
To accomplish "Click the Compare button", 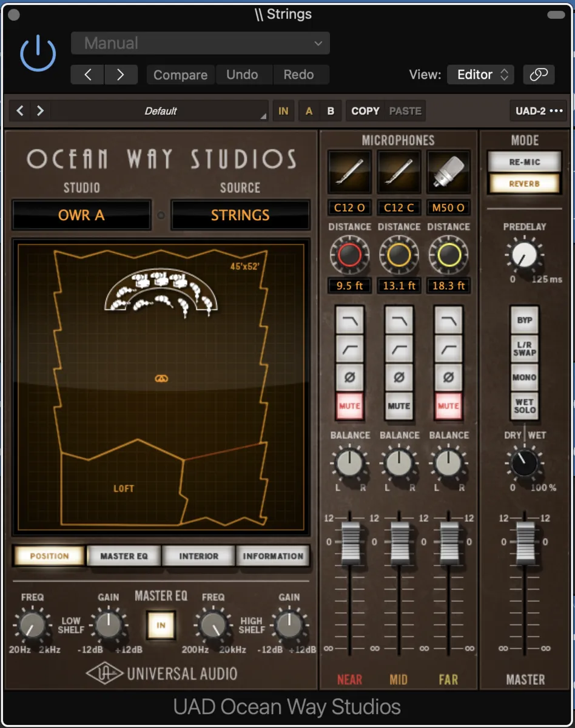I will (180, 75).
